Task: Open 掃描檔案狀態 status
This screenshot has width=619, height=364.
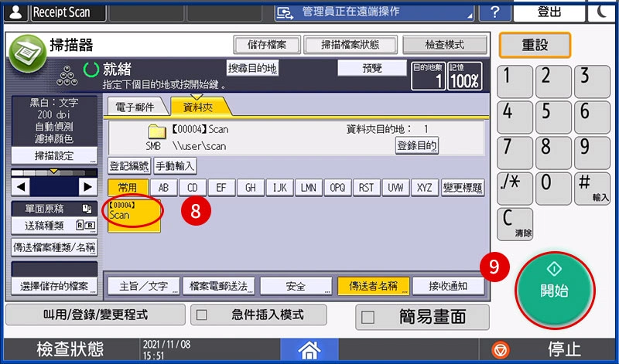Action: tap(351, 45)
